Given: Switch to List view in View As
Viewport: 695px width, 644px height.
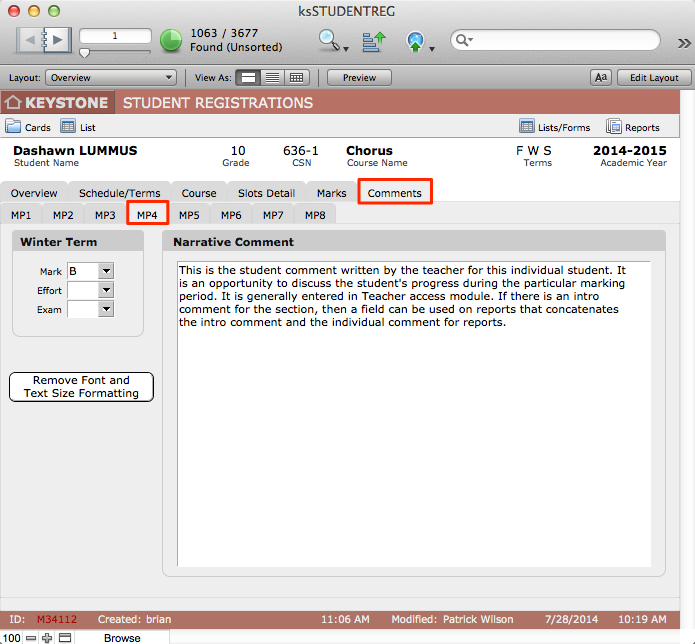Looking at the screenshot, I should tap(272, 77).
